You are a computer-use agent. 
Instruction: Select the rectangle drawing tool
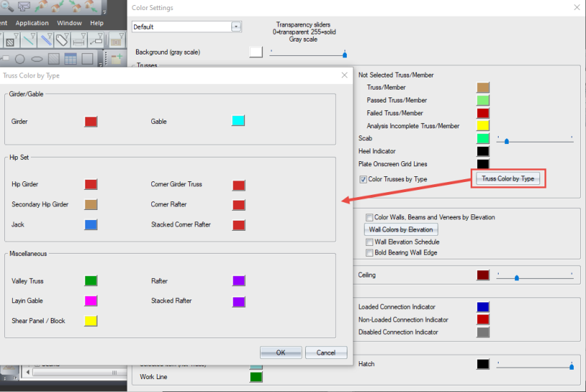87,59
